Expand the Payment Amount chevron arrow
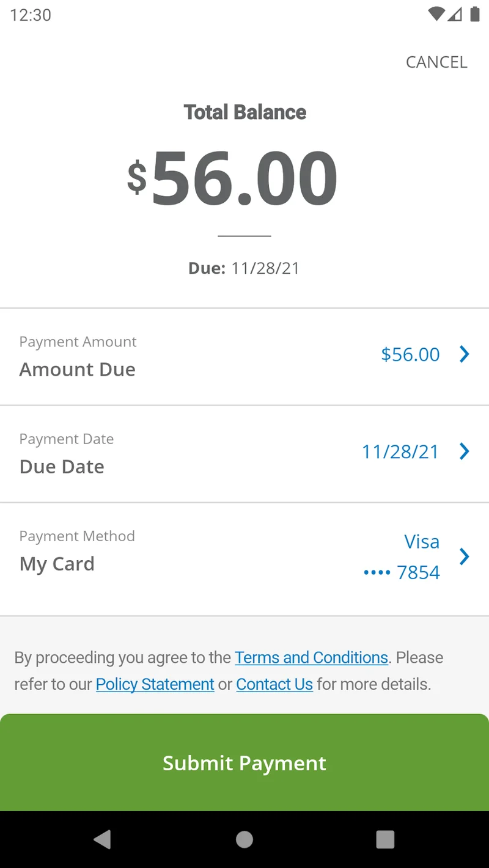The image size is (489, 868). point(465,354)
